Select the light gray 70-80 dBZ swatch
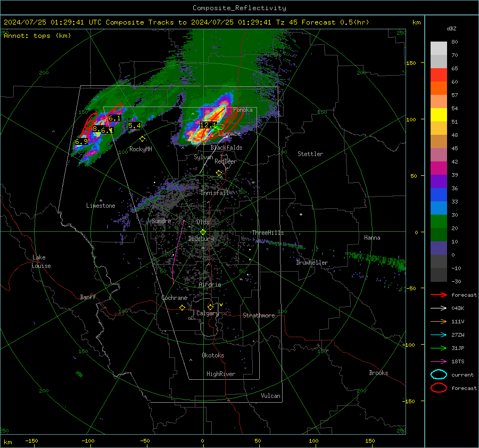Viewport: 479px width, 448px height. coord(439,48)
